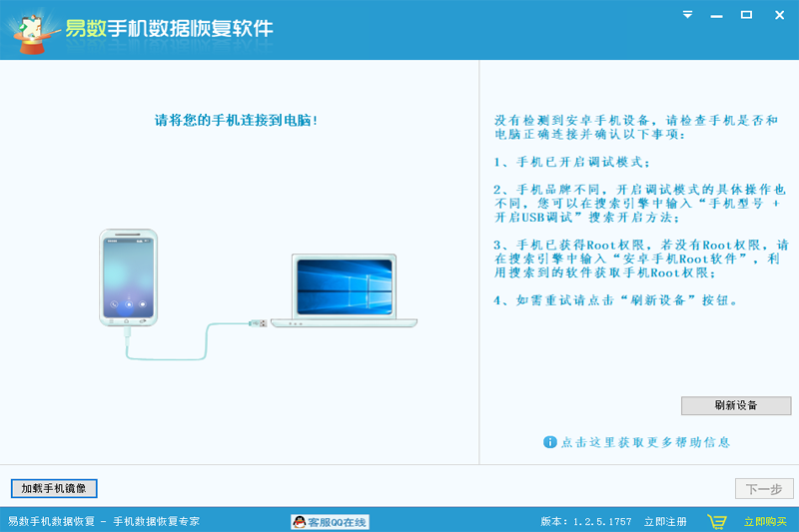
Task: Click the 加载手机镜像 button
Action: pos(54,488)
